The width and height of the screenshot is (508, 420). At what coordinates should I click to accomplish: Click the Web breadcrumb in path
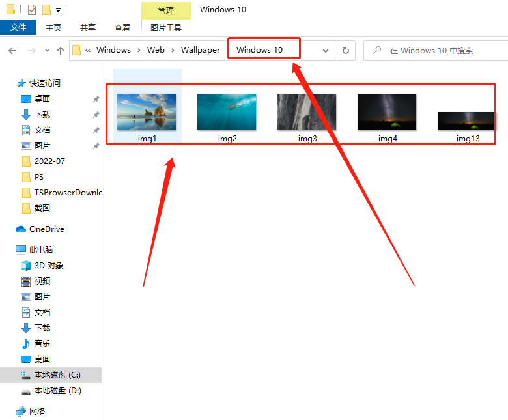coord(156,50)
